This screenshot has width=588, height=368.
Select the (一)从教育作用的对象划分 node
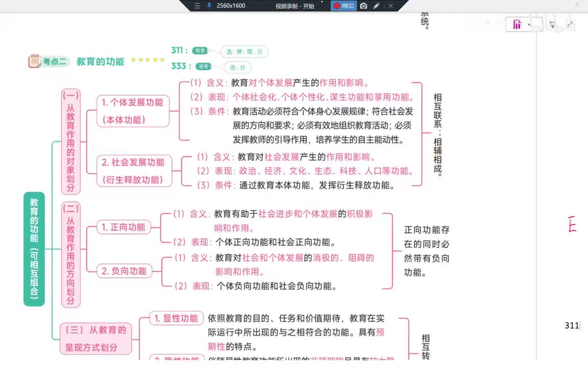coord(70,142)
